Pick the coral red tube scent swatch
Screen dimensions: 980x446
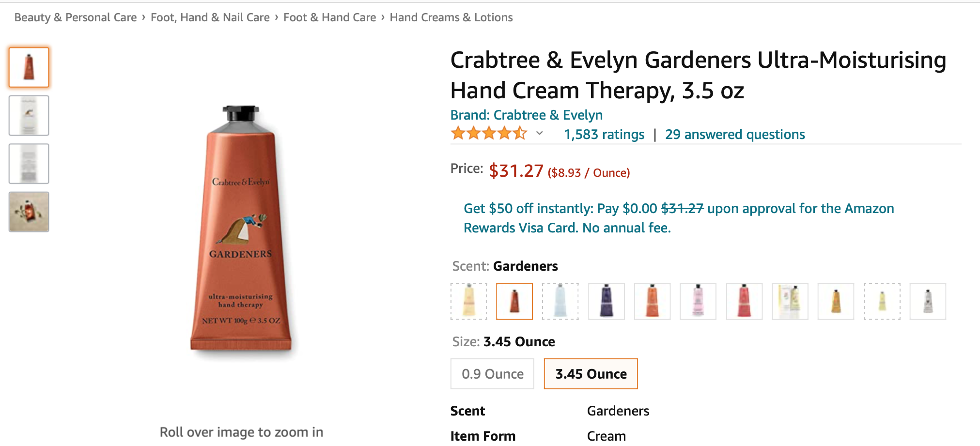[x=744, y=301]
